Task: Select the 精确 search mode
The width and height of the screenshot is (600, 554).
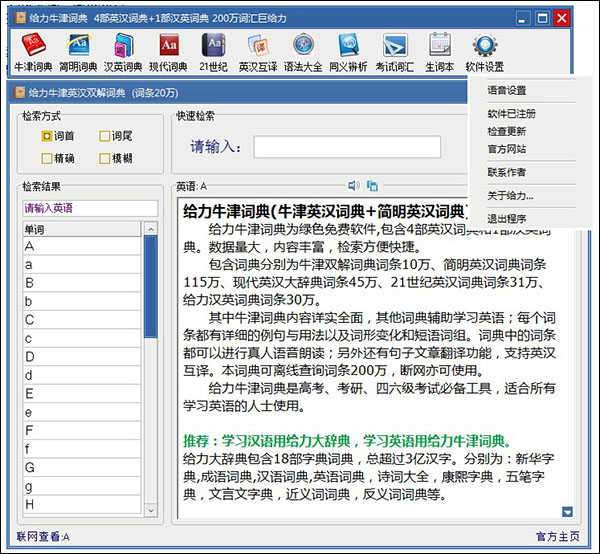Action: click(x=58, y=158)
